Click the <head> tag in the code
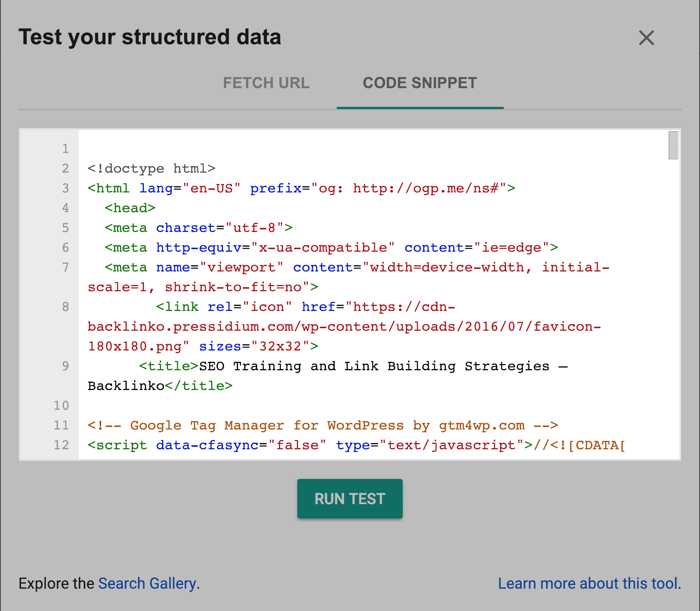 point(130,208)
